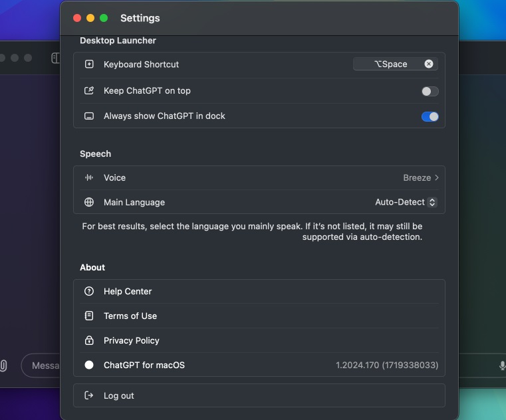The image size is (506, 420).
Task: Click the Voice waveform icon
Action: [x=89, y=178]
